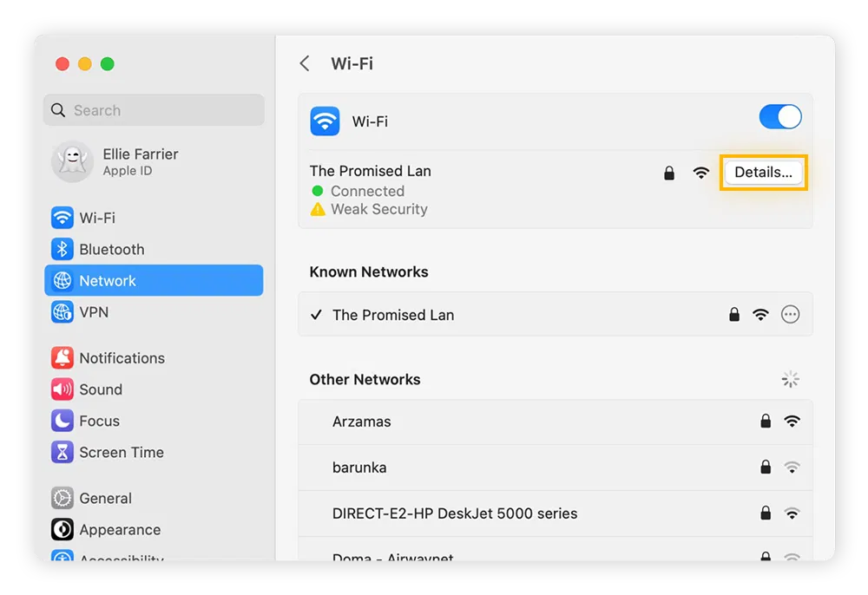Click the DeskJet 5000 lock icon
Screen dimensions: 868x595
point(766,513)
